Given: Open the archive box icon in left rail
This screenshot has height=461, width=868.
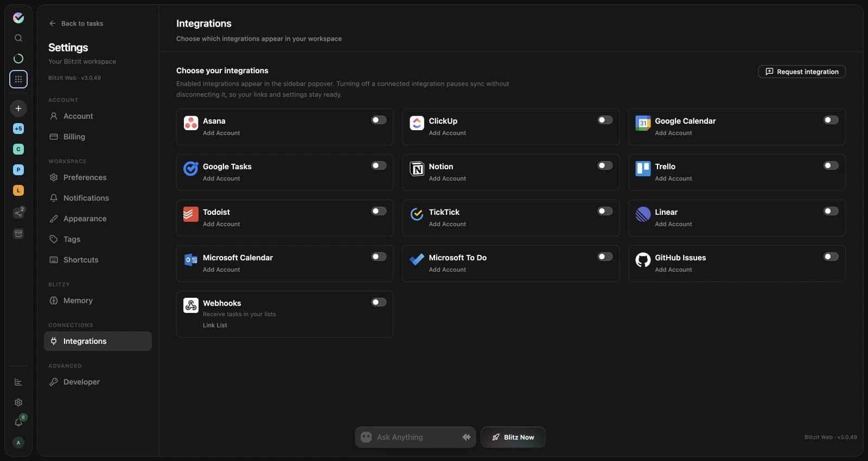Looking at the screenshot, I should pyautogui.click(x=18, y=234).
